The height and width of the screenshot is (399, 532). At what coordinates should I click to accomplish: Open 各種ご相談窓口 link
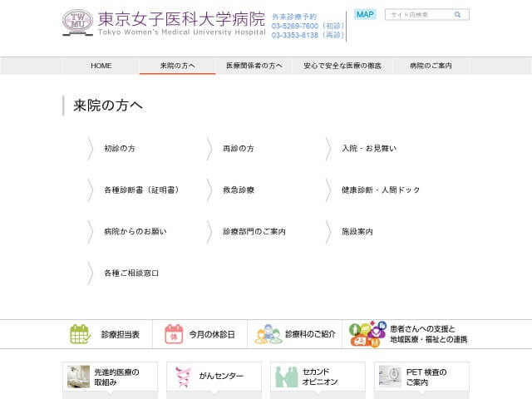131,273
